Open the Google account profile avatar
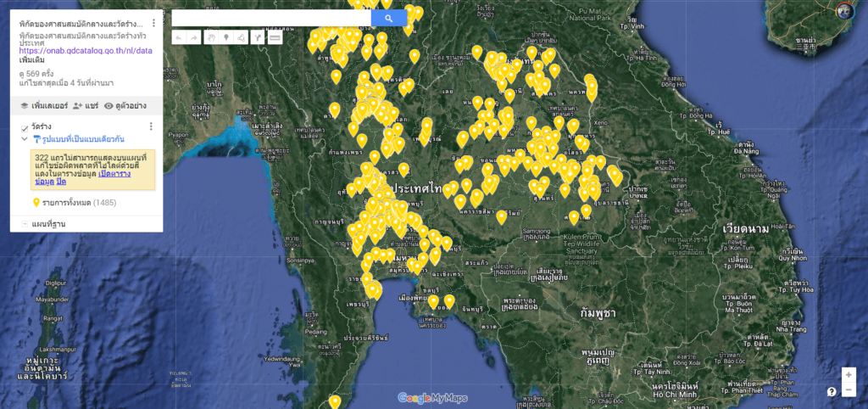 point(844,11)
